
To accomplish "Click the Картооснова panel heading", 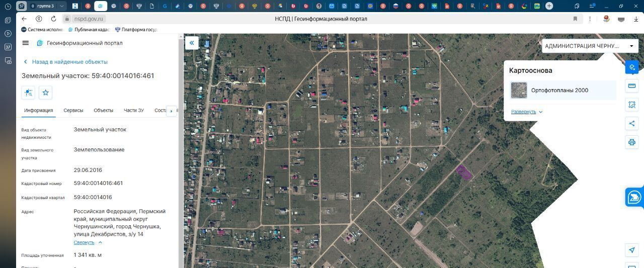I will point(530,70).
